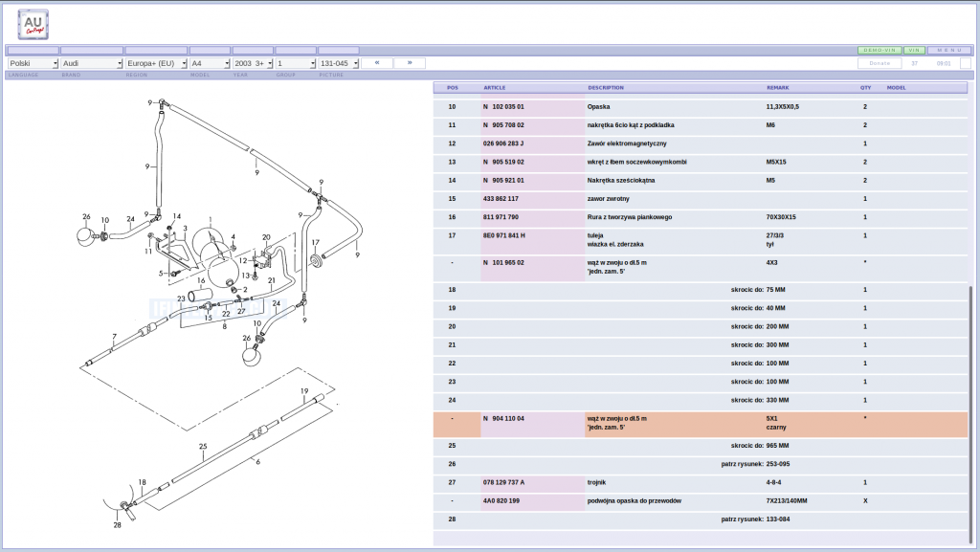Open the Brand dropdown showing Audi
Viewport: 980px width, 552px height.
coord(92,64)
